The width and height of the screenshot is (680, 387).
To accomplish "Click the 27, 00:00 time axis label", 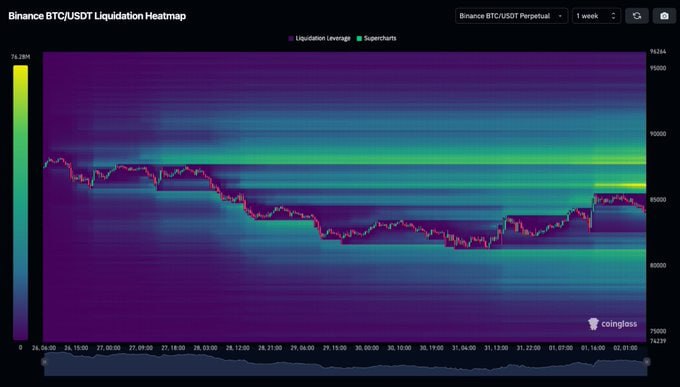I will (x=108, y=348).
